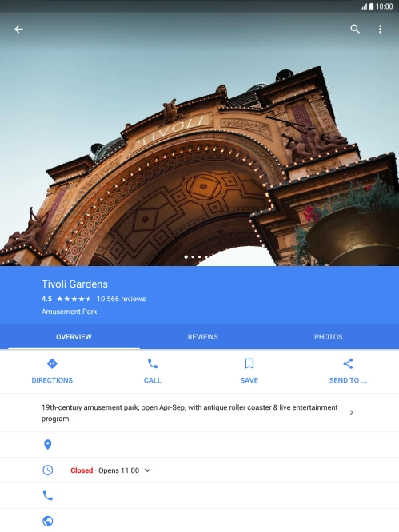Tap the Directions diamond icon
The width and height of the screenshot is (399, 532).
click(52, 363)
